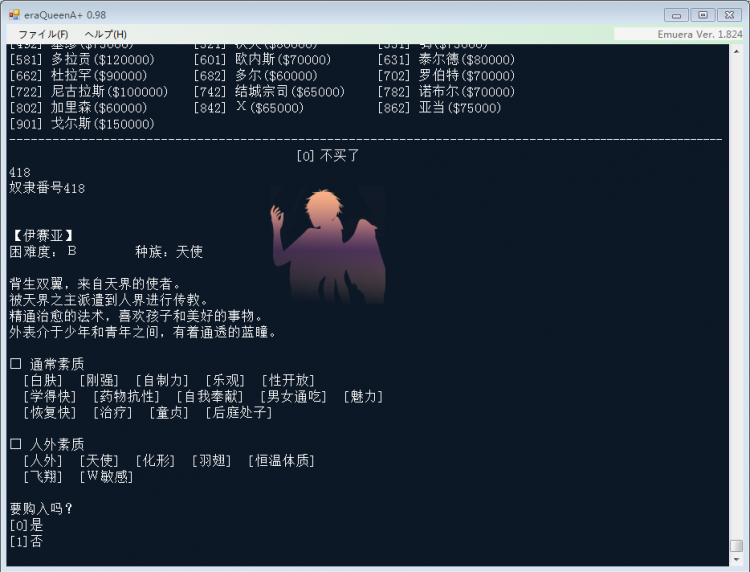The image size is (750, 572).
Task: Click the eraQueenA+ app icon in title bar
Action: pyautogui.click(x=14, y=15)
